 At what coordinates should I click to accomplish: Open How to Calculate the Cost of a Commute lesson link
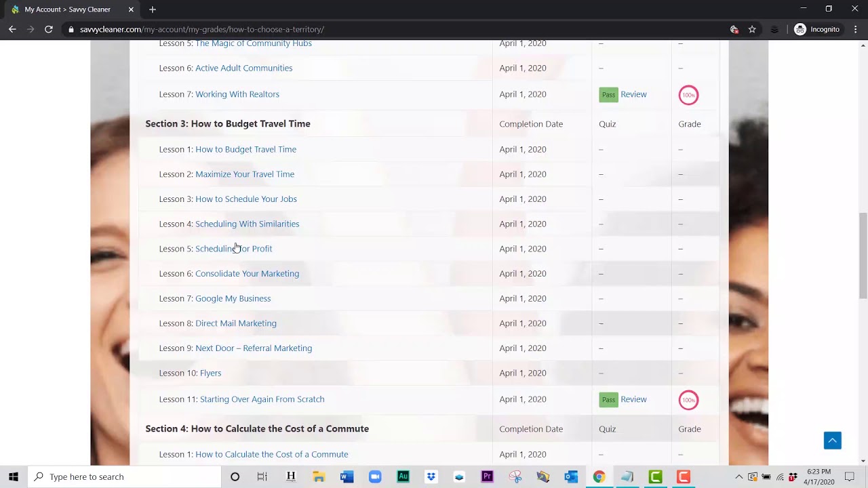coord(271,454)
